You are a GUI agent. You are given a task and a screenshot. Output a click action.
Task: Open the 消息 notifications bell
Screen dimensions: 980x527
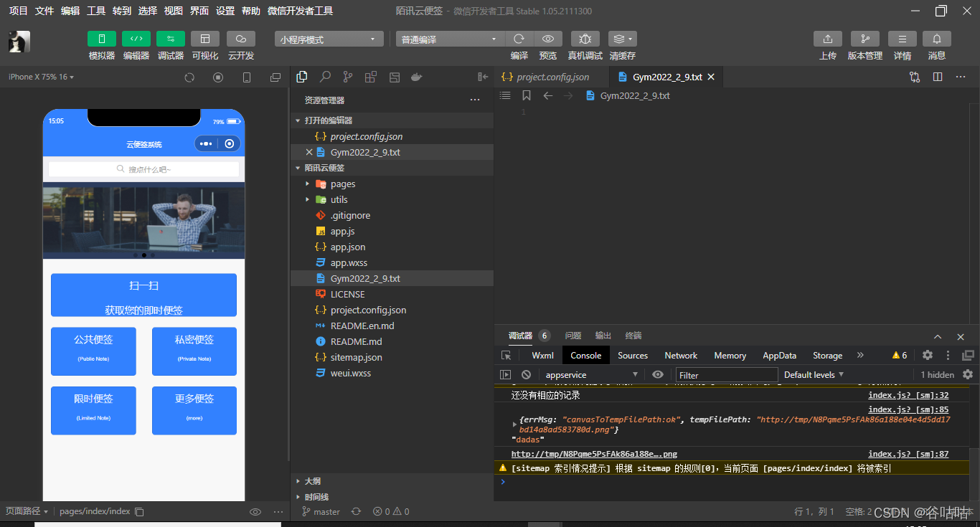[x=937, y=39]
